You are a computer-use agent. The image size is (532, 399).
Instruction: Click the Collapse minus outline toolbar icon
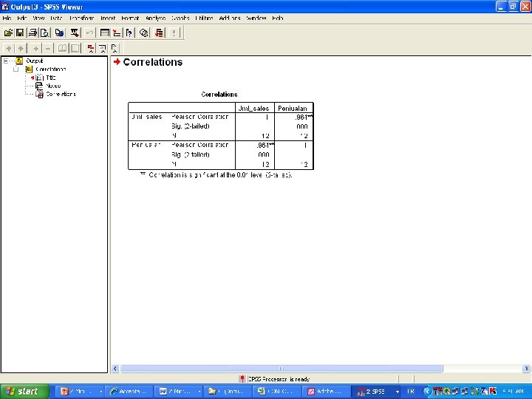point(48,48)
